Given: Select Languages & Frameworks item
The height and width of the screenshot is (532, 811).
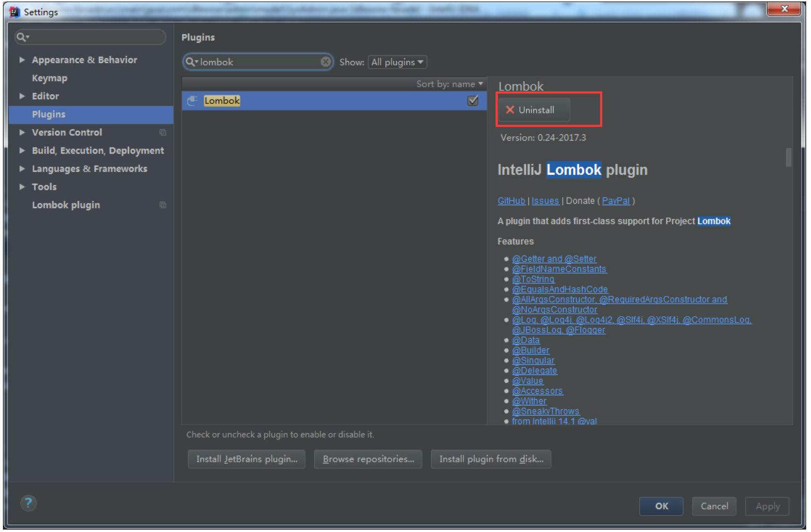Looking at the screenshot, I should (90, 169).
